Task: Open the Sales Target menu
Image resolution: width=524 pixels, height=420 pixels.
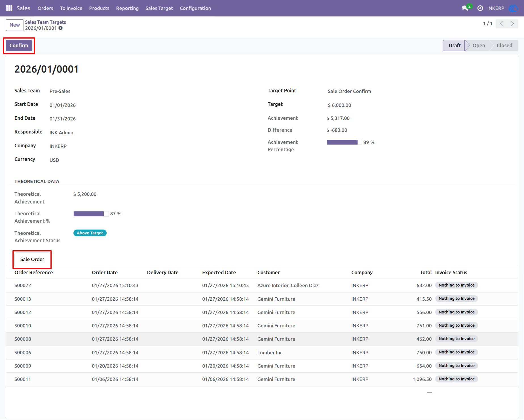Action: click(159, 8)
